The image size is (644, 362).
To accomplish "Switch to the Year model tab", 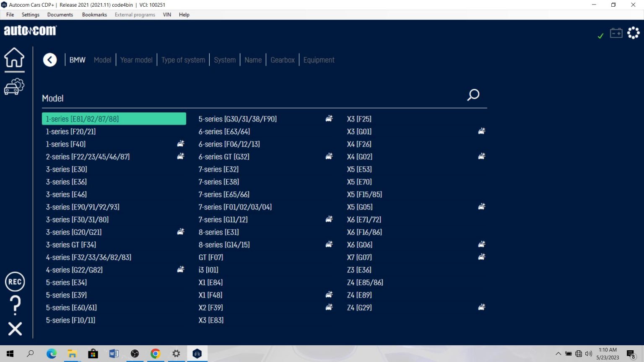I will point(136,60).
